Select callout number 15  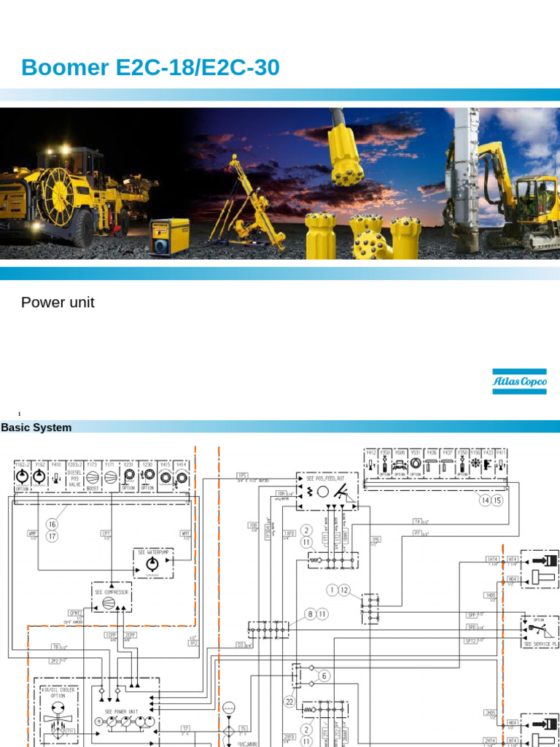pos(497,500)
